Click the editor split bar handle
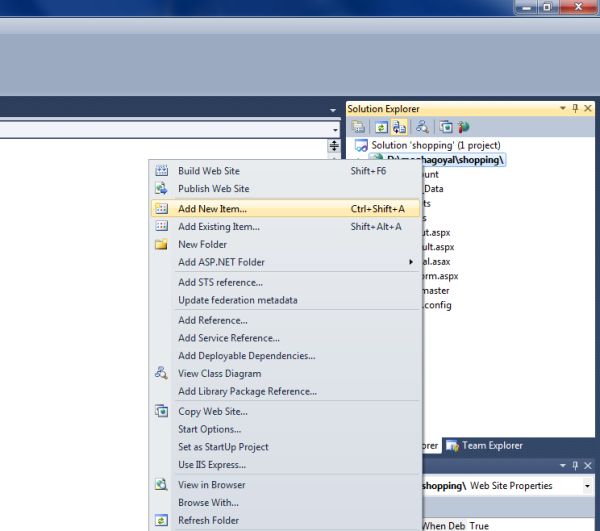 click(x=334, y=146)
